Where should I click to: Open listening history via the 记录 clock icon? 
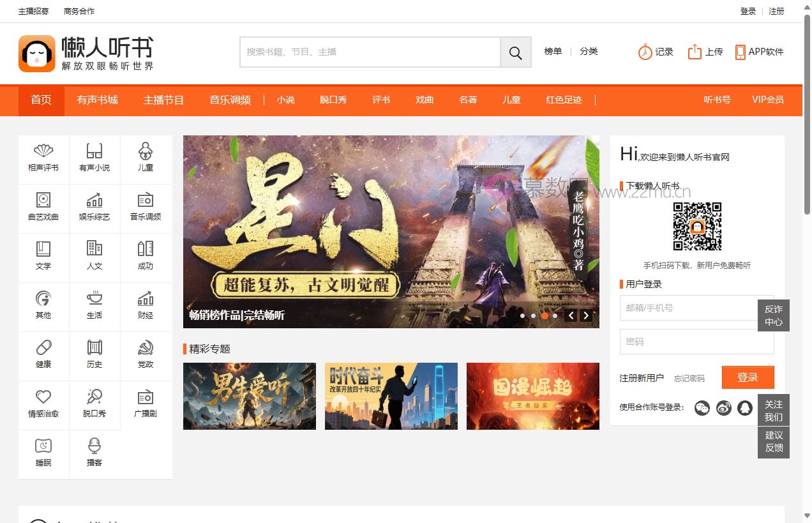click(x=643, y=52)
